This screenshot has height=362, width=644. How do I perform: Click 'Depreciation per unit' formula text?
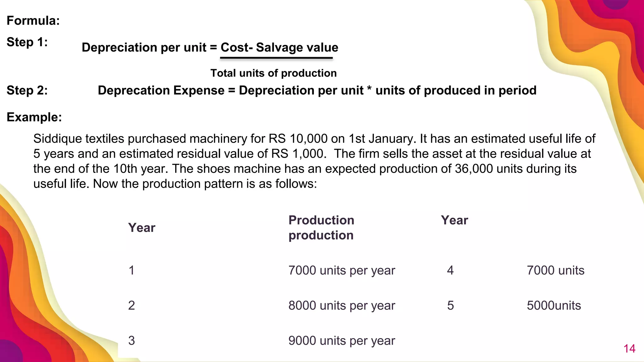(x=144, y=47)
